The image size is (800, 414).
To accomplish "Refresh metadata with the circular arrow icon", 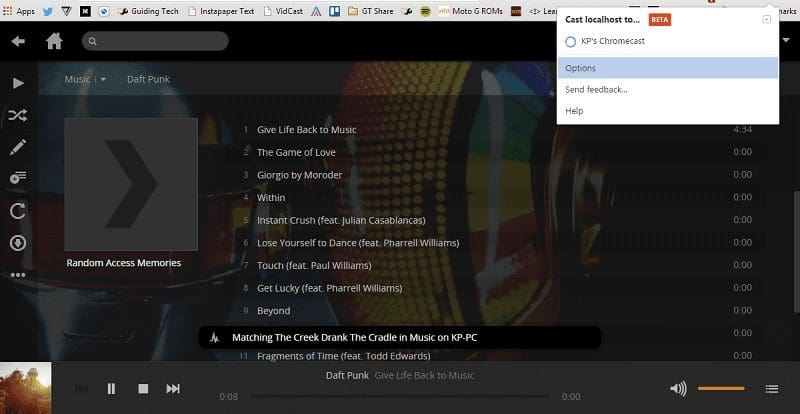I will (18, 210).
